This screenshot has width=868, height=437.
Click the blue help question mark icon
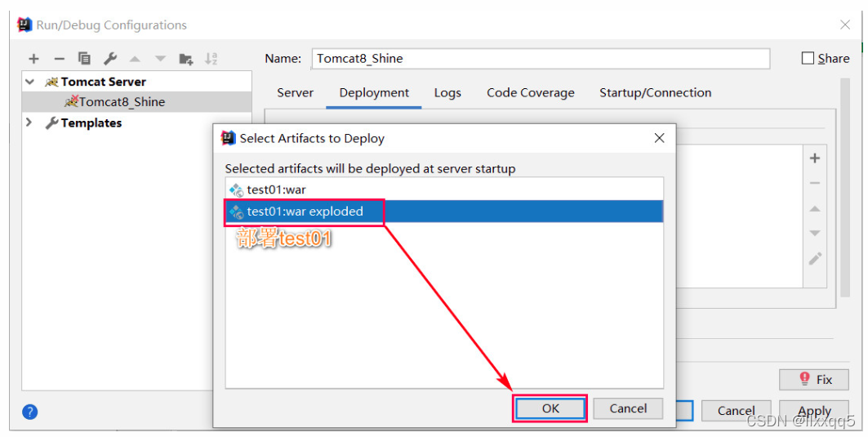pyautogui.click(x=30, y=412)
